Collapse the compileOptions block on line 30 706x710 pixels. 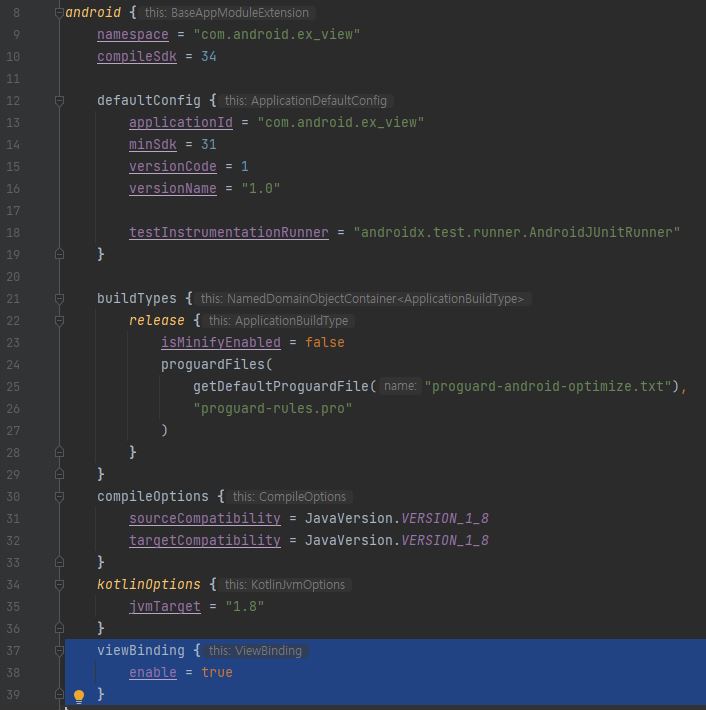click(59, 497)
